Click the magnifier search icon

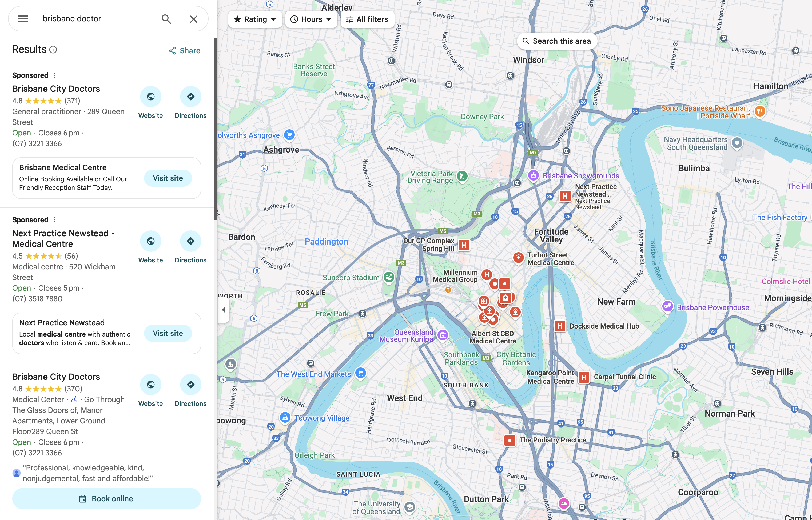click(166, 19)
